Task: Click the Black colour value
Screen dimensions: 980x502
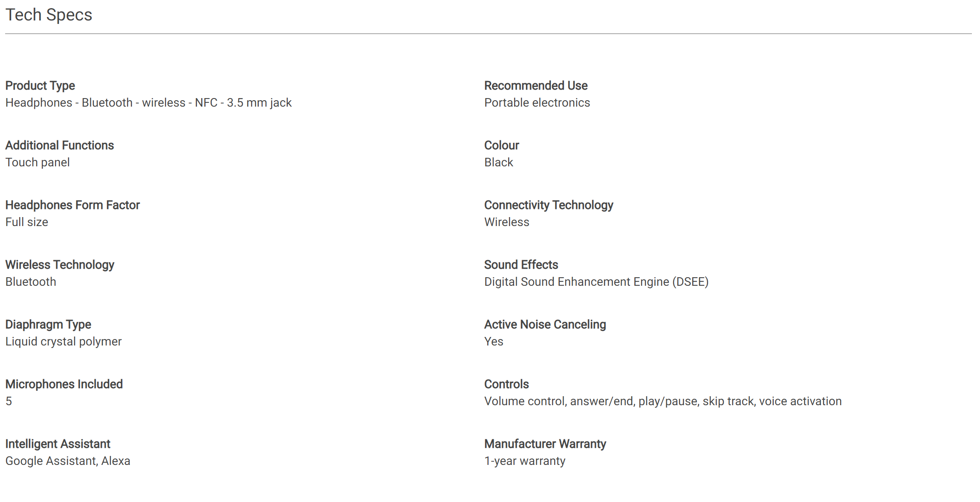Action: tap(499, 162)
